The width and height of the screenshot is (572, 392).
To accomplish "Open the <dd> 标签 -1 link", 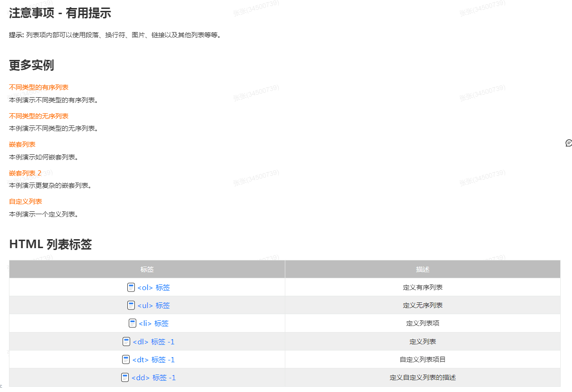I will tap(154, 377).
